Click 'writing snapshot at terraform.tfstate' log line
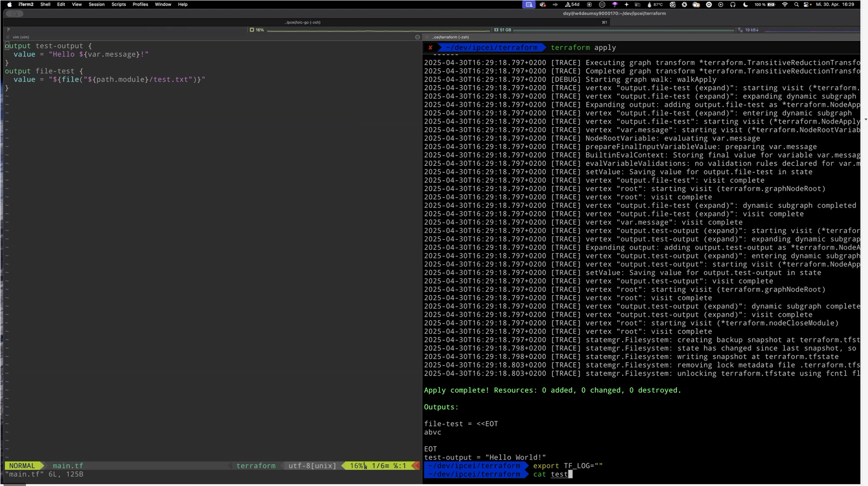The width and height of the screenshot is (868, 486). [x=632, y=357]
